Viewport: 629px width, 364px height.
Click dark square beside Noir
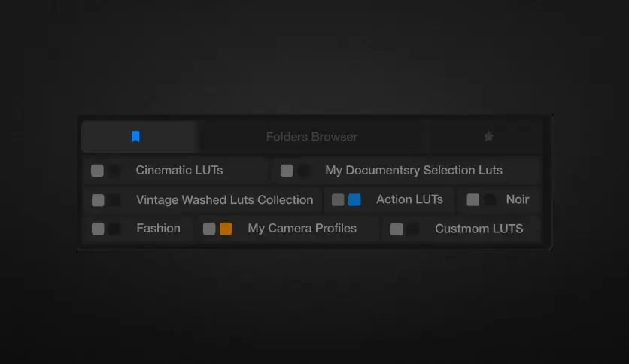[x=490, y=199]
